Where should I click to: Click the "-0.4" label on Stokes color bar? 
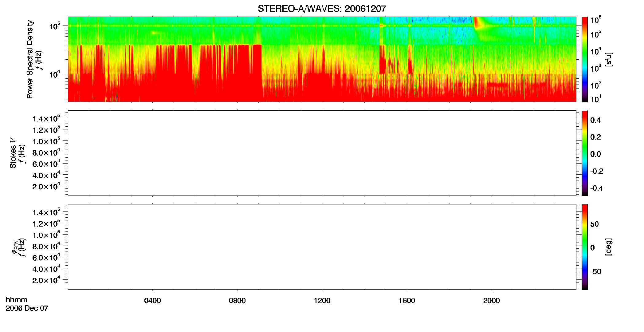597,188
